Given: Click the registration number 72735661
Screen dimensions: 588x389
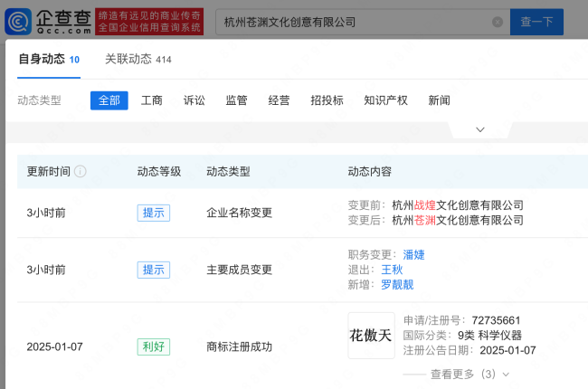Looking at the screenshot, I should click(x=496, y=320).
